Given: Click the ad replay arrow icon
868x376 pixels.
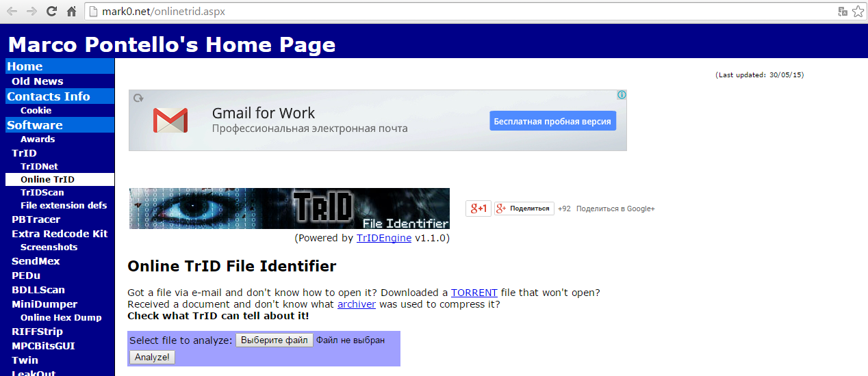Looking at the screenshot, I should [x=138, y=98].
